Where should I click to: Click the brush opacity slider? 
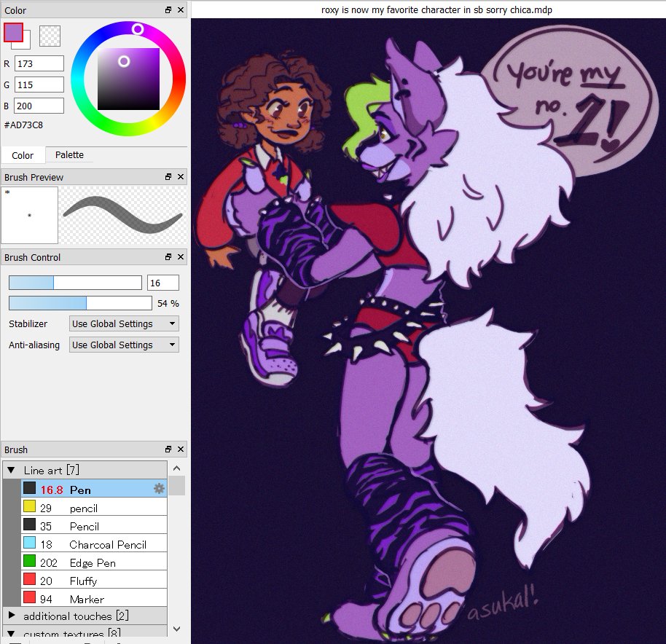pos(80,303)
